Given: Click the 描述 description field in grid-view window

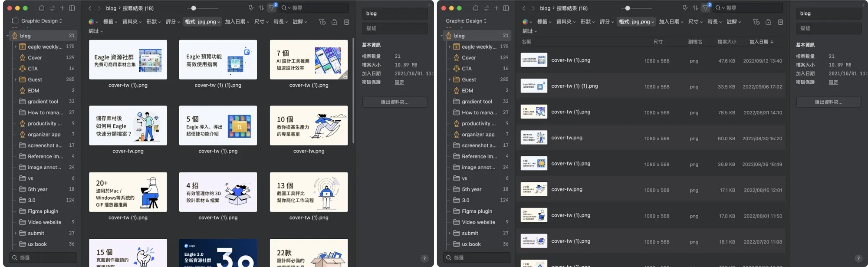Looking at the screenshot, I should (395, 28).
